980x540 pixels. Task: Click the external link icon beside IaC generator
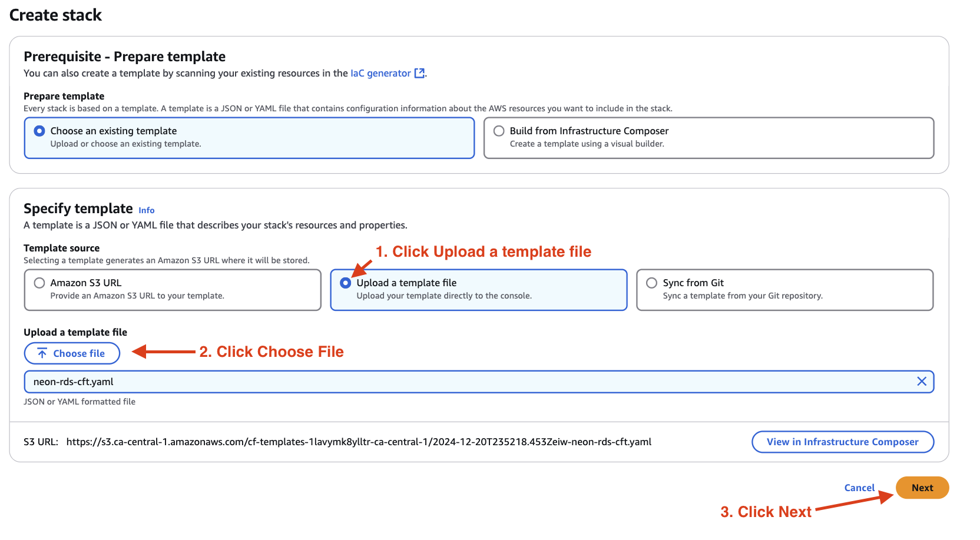pyautogui.click(x=419, y=73)
